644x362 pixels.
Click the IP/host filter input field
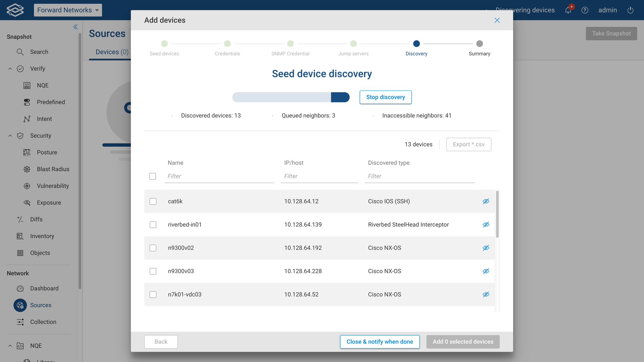tap(319, 176)
